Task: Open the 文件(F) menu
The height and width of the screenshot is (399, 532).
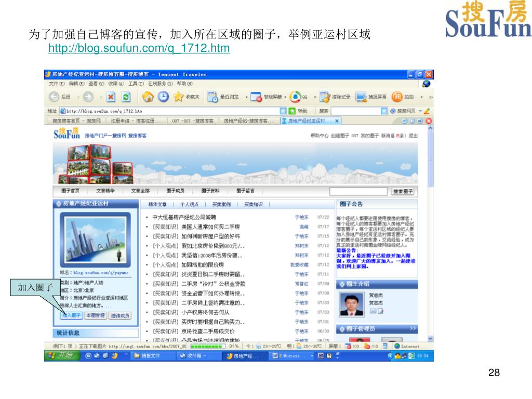Action: click(x=57, y=84)
